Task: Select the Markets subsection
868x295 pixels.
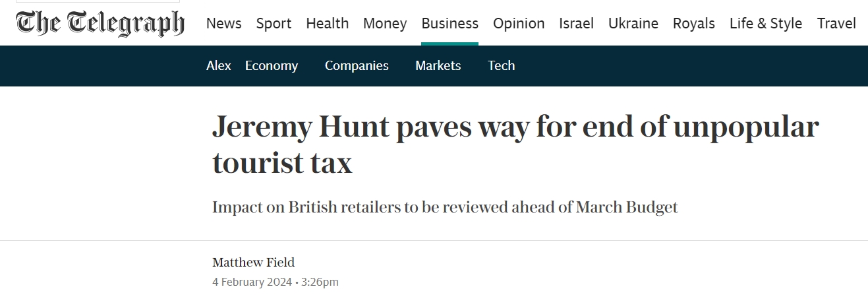Action: (438, 65)
